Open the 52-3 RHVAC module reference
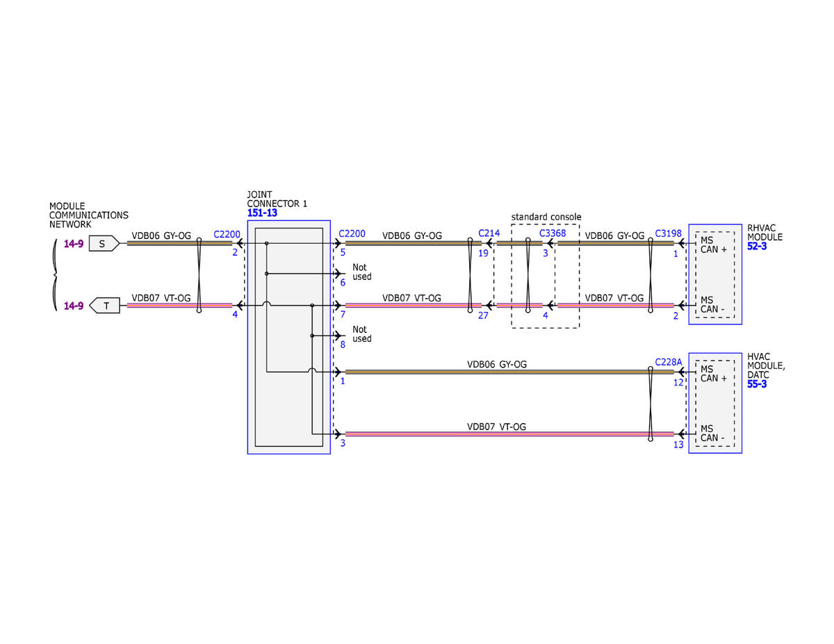 pyautogui.click(x=757, y=247)
